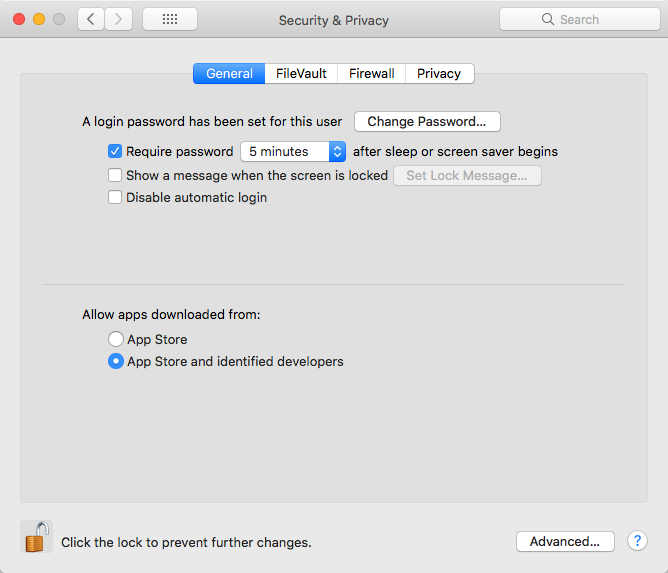The width and height of the screenshot is (668, 573).
Task: Enable Show a message when screen locked
Action: tap(115, 175)
